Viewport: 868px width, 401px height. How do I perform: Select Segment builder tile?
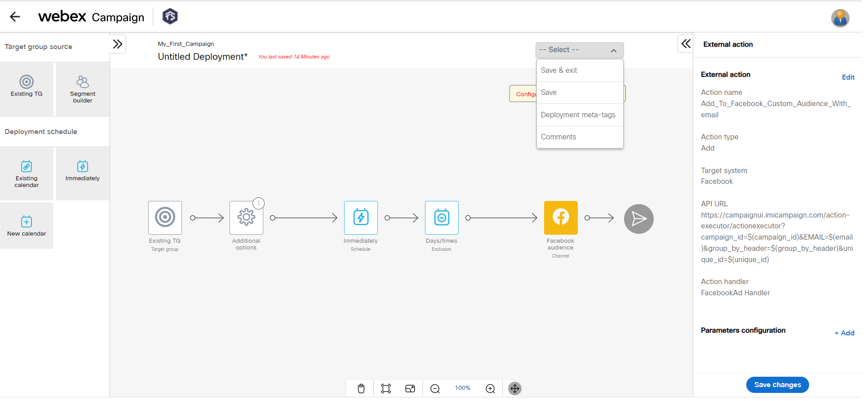(83, 89)
